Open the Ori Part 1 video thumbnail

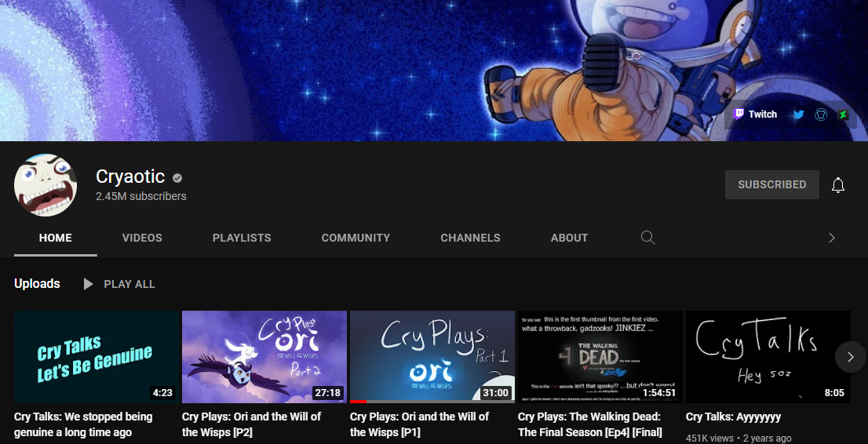[x=432, y=356]
